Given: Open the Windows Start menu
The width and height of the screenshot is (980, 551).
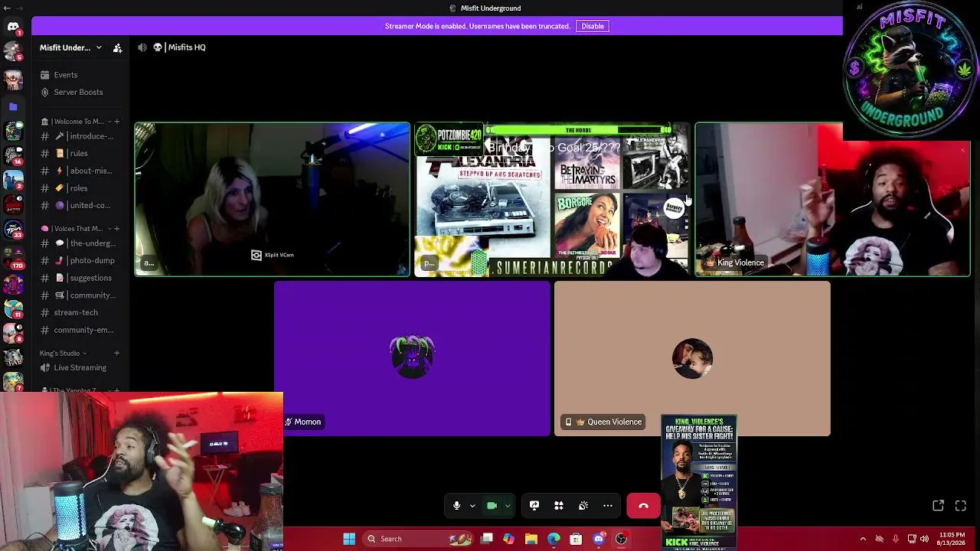Looking at the screenshot, I should [349, 539].
